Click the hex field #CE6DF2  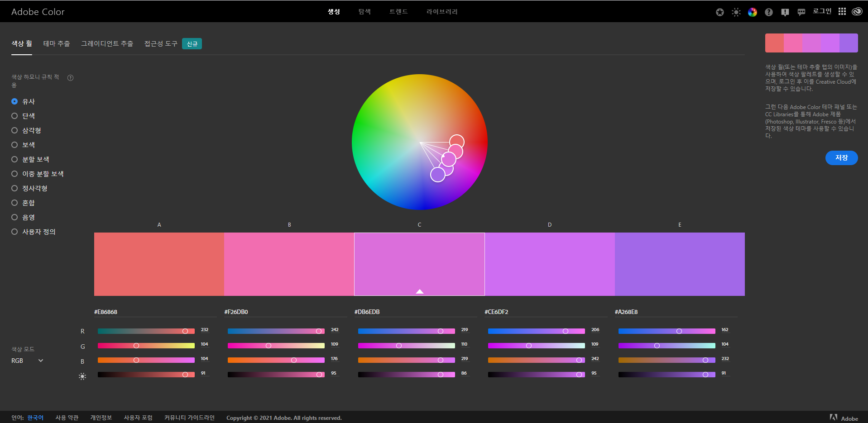(546, 312)
